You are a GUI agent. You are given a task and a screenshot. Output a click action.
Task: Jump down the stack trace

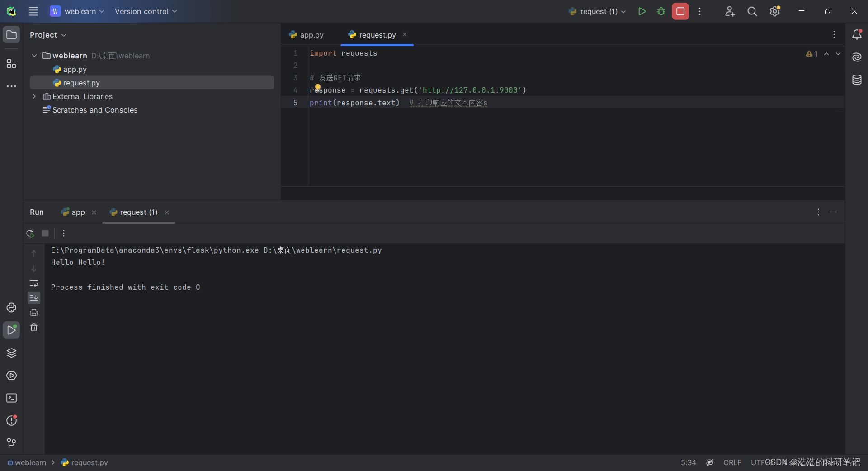[34, 268]
